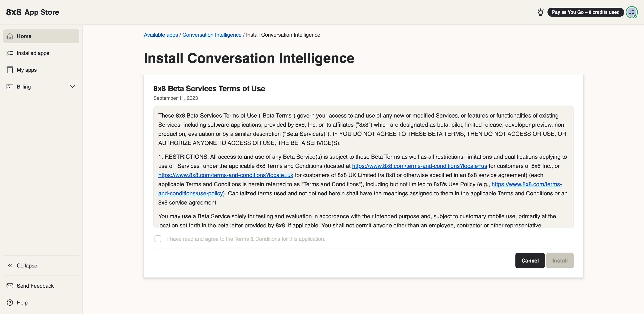Click the lightbulb icon in header

540,12
